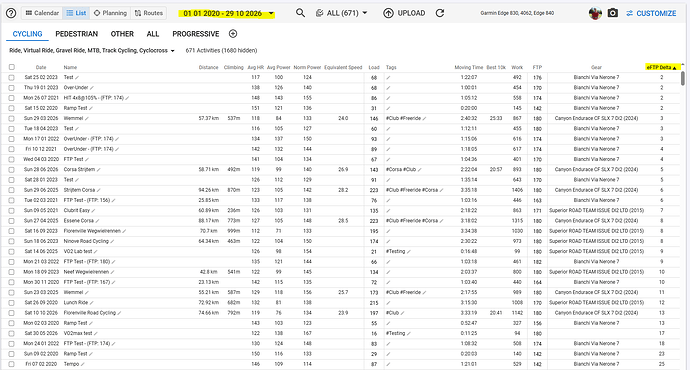
Task: Toggle the select-all checkbox in header
Action: tap(12, 67)
